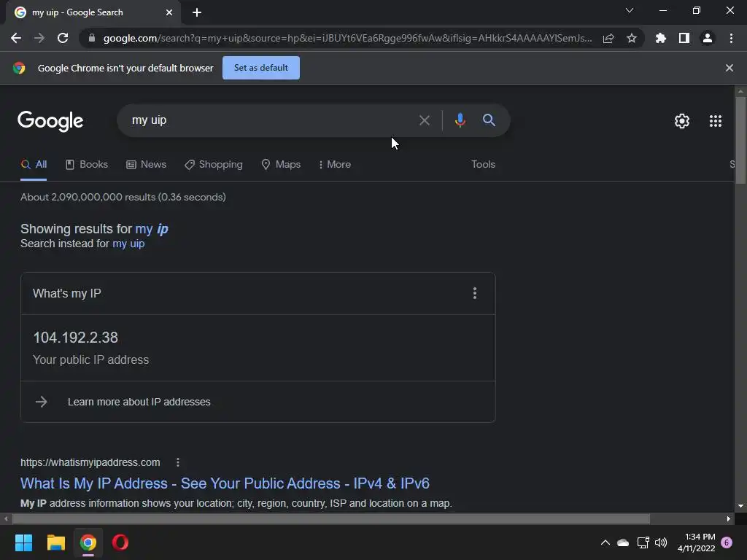Open File Explorer from taskbar
Screen dimensions: 747x560
coord(55,542)
